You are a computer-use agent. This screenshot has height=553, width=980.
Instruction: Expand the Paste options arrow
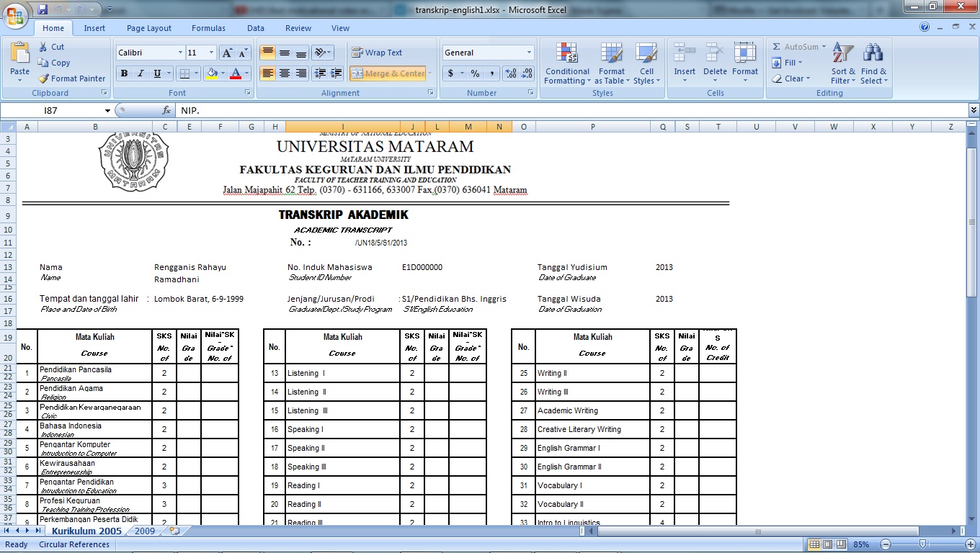point(20,81)
